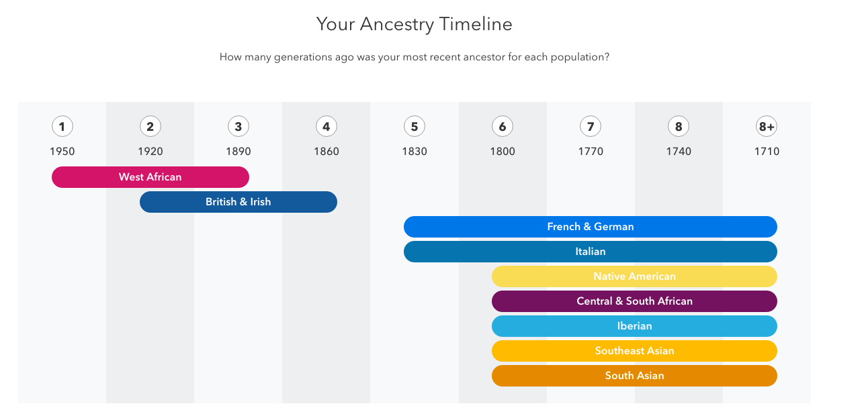Click the generation 3 circle marker
This screenshot has width=868, height=410.
tap(238, 126)
